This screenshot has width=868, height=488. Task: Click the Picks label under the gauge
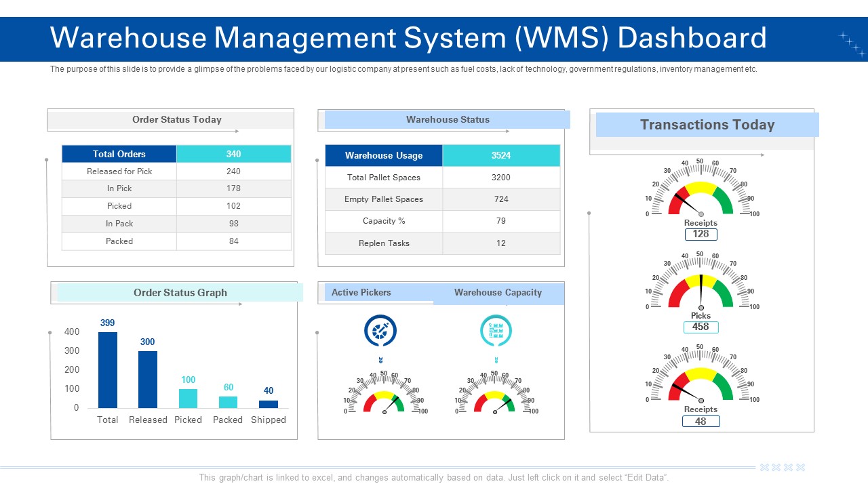click(701, 316)
